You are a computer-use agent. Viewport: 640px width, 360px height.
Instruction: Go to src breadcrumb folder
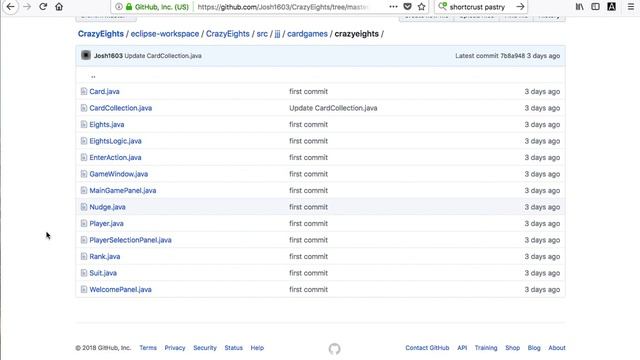(262, 34)
